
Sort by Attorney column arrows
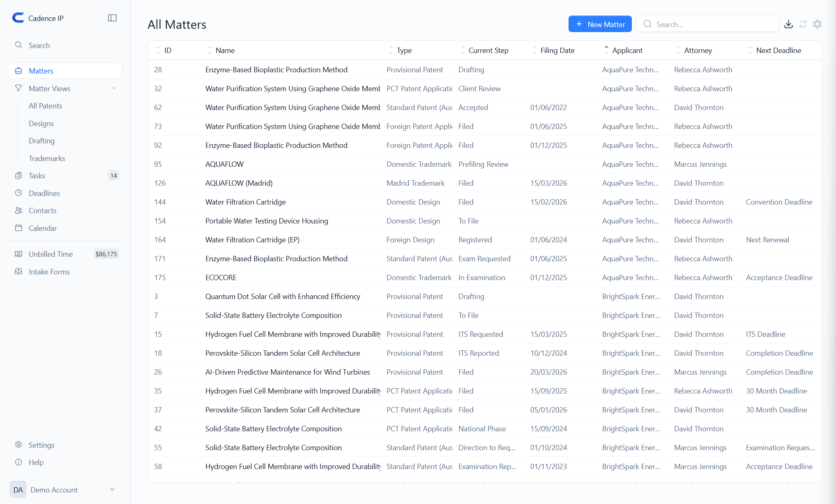[x=678, y=50]
